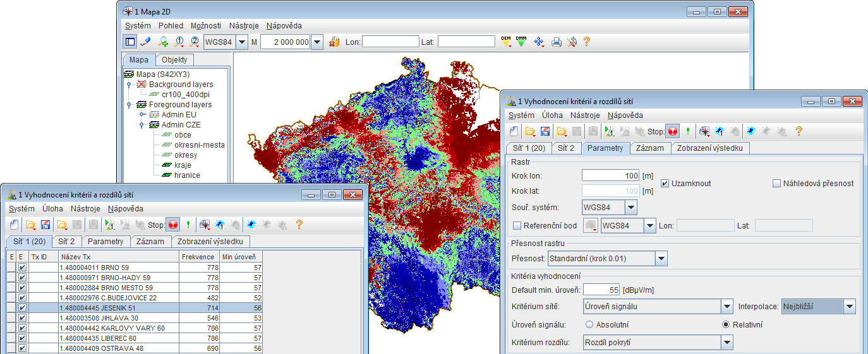
Task: Open the Interpolace Nejbližší dropdown
Action: [x=849, y=307]
